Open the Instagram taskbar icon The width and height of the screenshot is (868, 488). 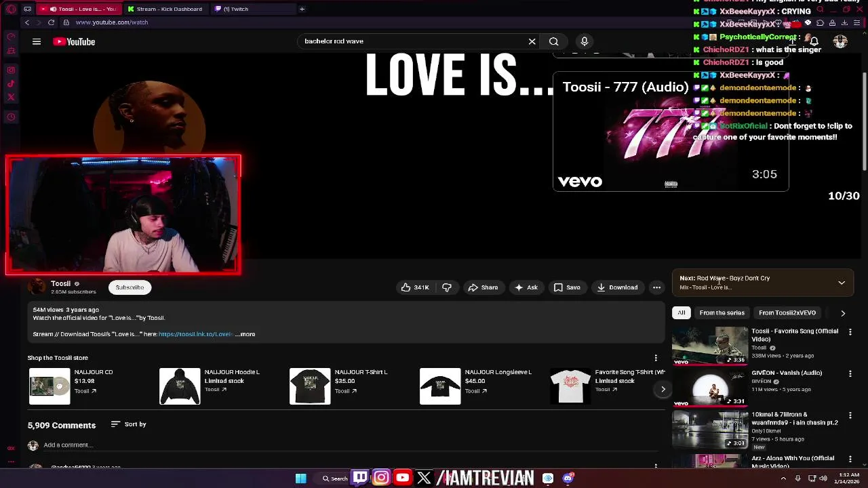pos(381,478)
